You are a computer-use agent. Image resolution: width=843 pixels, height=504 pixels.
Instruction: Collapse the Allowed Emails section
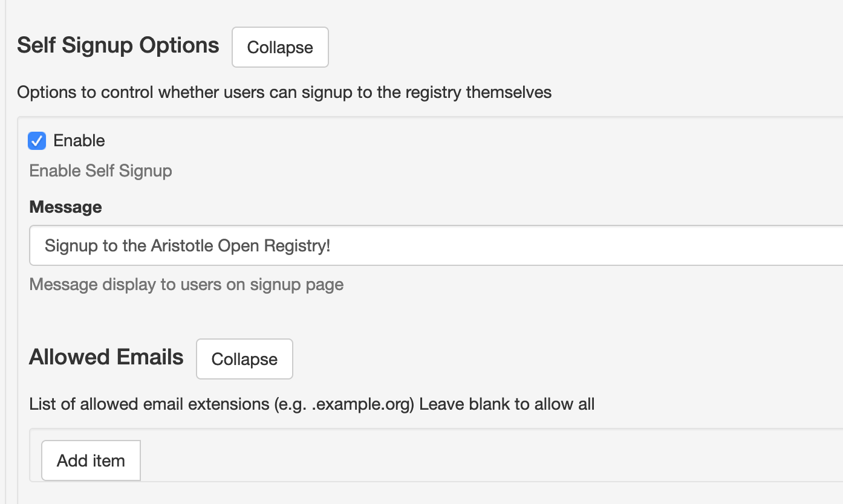(x=244, y=359)
